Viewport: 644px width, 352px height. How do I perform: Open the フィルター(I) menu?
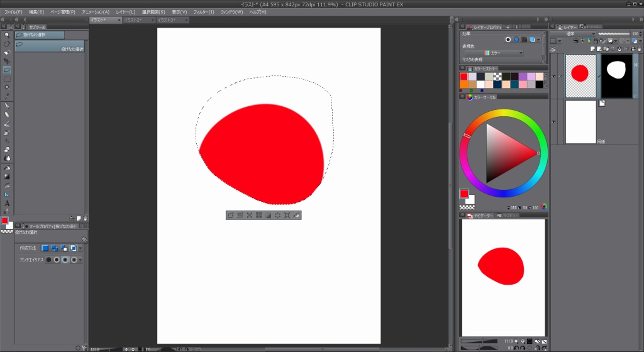pyautogui.click(x=203, y=12)
